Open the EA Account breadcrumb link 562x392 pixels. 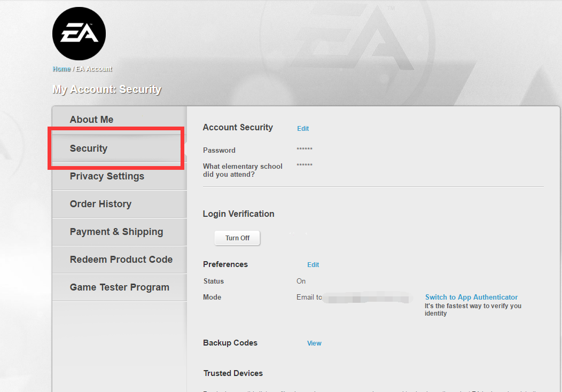point(94,69)
